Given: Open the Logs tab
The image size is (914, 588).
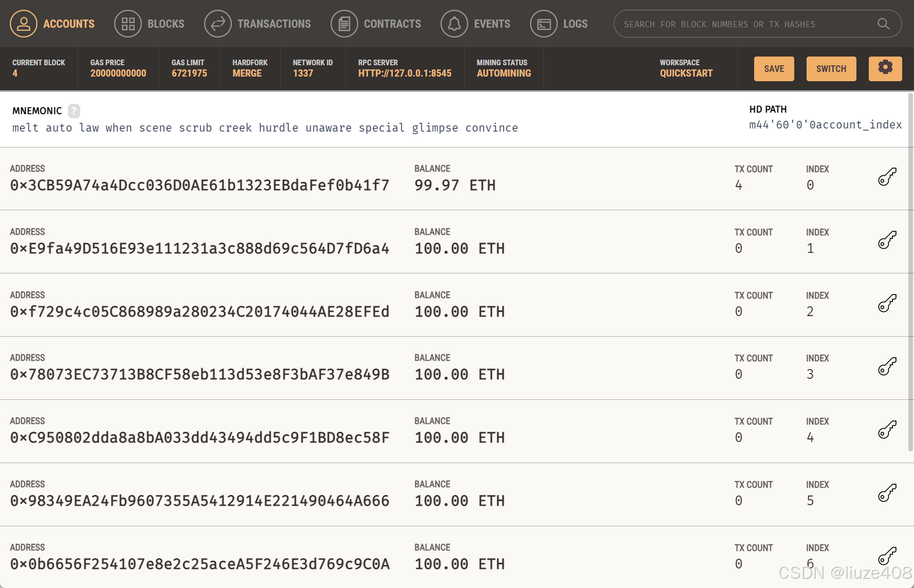Looking at the screenshot, I should click(x=559, y=24).
